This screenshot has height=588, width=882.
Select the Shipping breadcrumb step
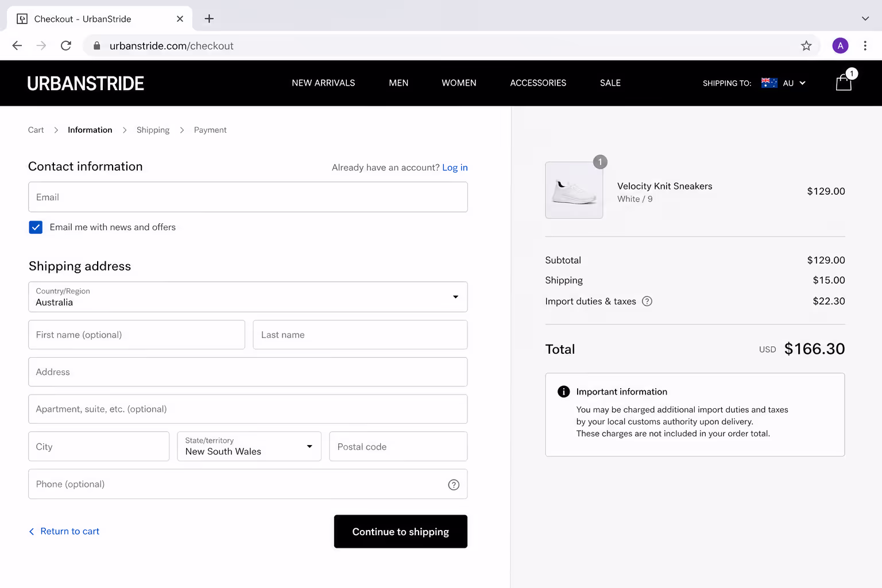[x=153, y=130]
